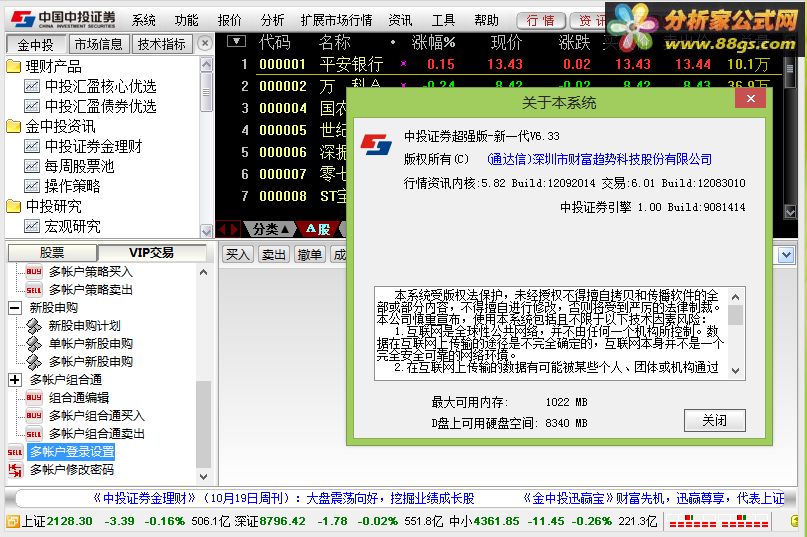Click the 行情 button in top bar
The width and height of the screenshot is (807, 537).
tap(541, 21)
